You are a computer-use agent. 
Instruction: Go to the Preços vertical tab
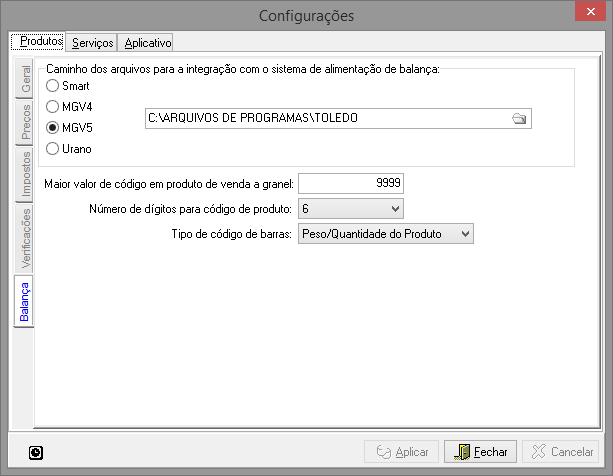(24, 125)
